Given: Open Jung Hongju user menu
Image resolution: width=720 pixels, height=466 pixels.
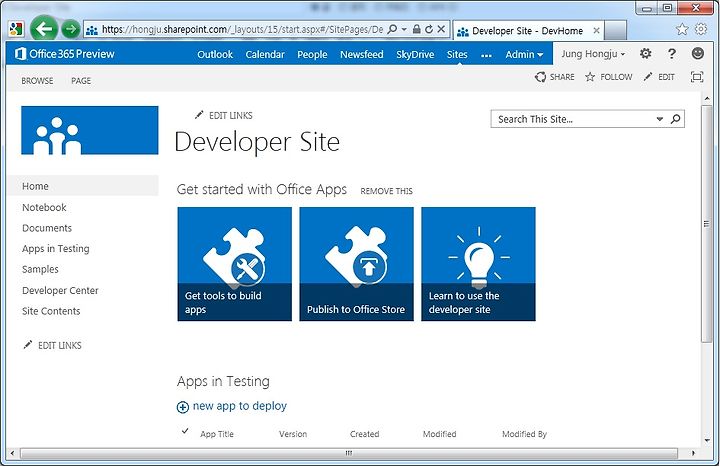Looking at the screenshot, I should 593,54.
